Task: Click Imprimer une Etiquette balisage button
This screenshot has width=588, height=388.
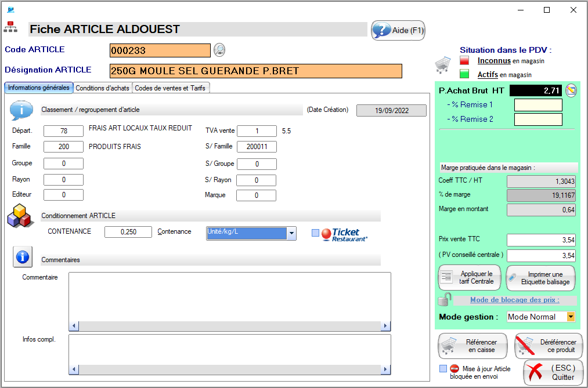Action: pos(540,278)
